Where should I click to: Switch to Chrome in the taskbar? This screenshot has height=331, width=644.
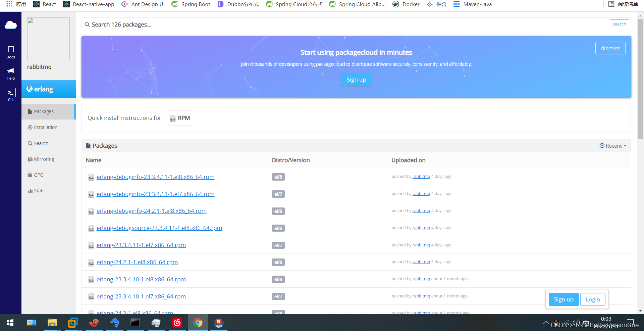(198, 323)
